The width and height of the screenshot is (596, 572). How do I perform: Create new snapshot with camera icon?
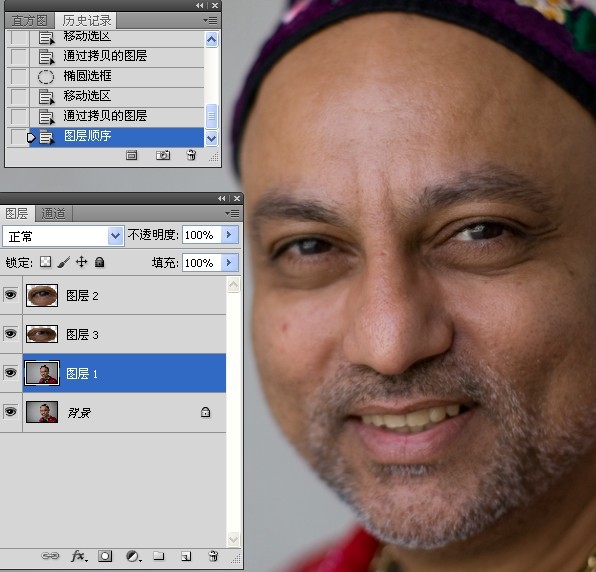click(163, 155)
